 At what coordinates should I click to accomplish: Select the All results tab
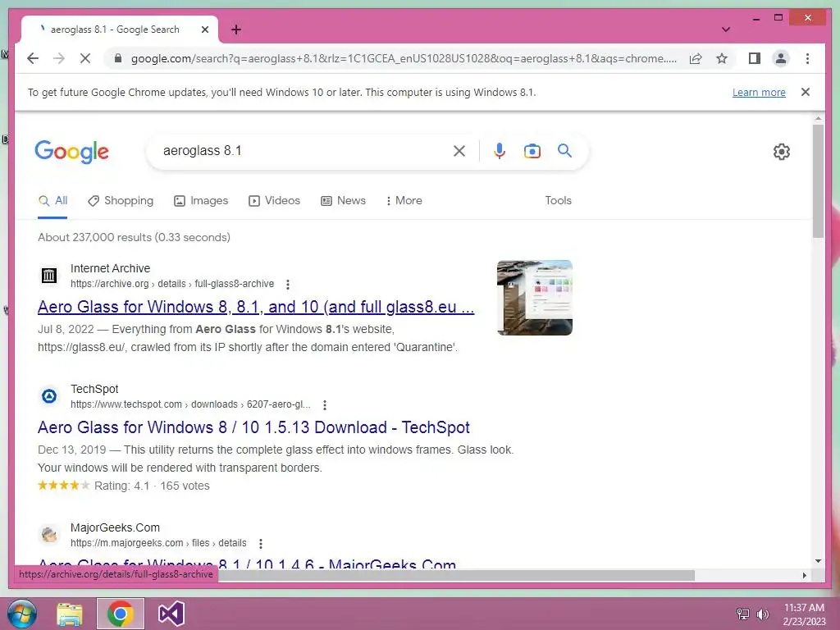pos(52,201)
